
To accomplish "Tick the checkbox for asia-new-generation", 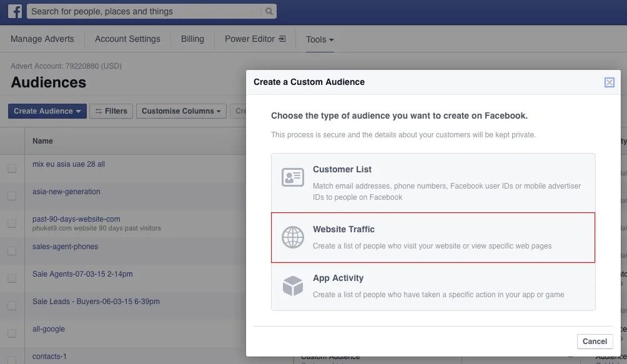I will tap(12, 196).
